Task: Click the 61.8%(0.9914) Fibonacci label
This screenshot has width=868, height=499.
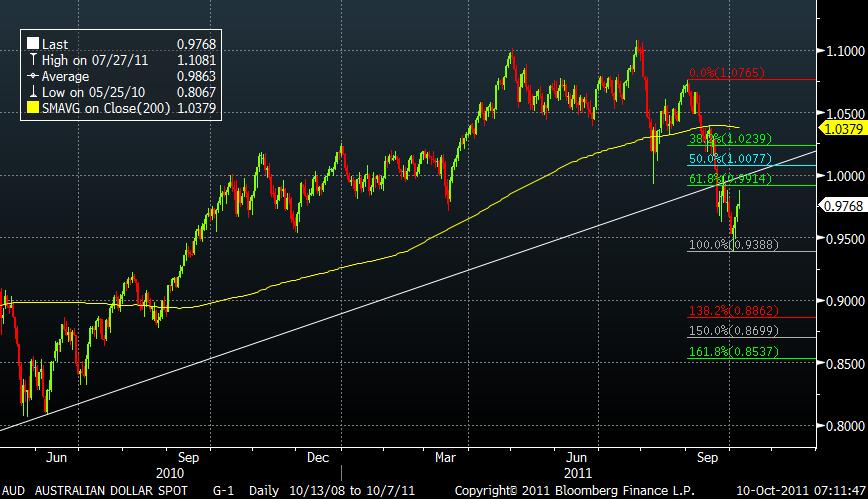Action: pyautogui.click(x=730, y=178)
